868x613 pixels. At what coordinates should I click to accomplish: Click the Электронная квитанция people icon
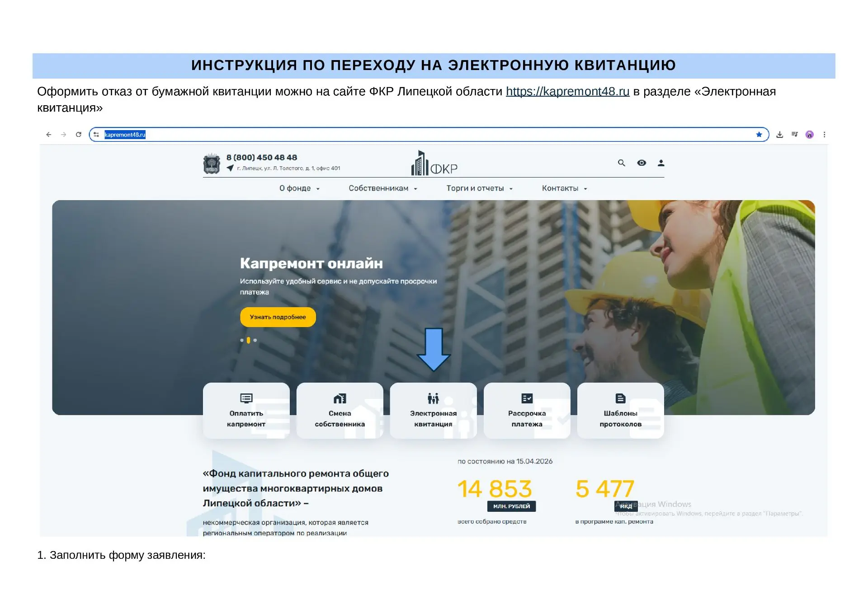pos(434,398)
